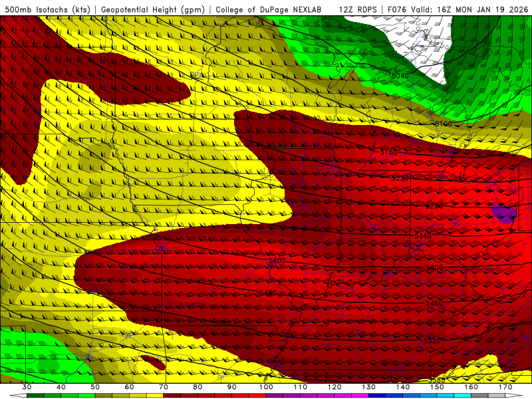Click the '12Z RDPS' model run label
This screenshot has width=532, height=399.
pyautogui.click(x=358, y=9)
